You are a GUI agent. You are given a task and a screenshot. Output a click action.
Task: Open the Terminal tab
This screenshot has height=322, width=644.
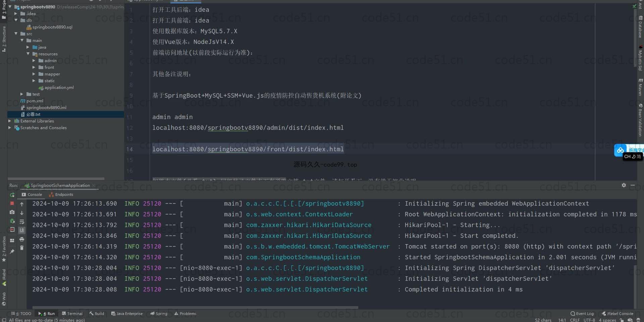click(72, 314)
